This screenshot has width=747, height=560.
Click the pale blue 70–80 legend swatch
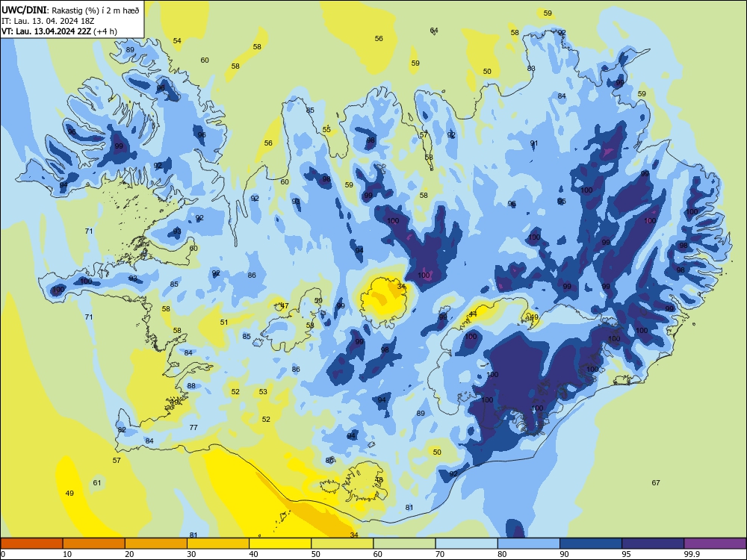pos(466,544)
